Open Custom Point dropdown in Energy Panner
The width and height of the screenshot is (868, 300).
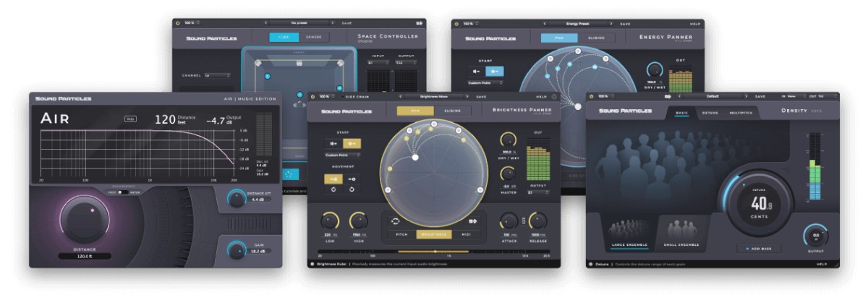pos(485,83)
